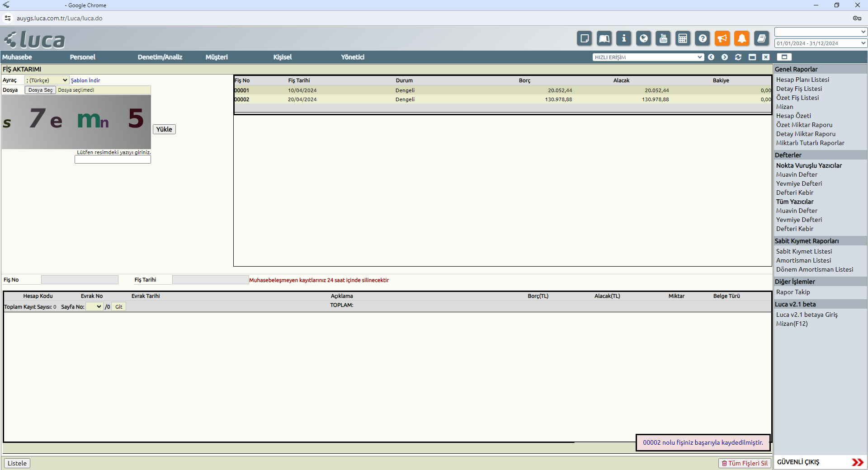
Task: Open the Ayraç delimiter dropdown
Action: (47, 80)
